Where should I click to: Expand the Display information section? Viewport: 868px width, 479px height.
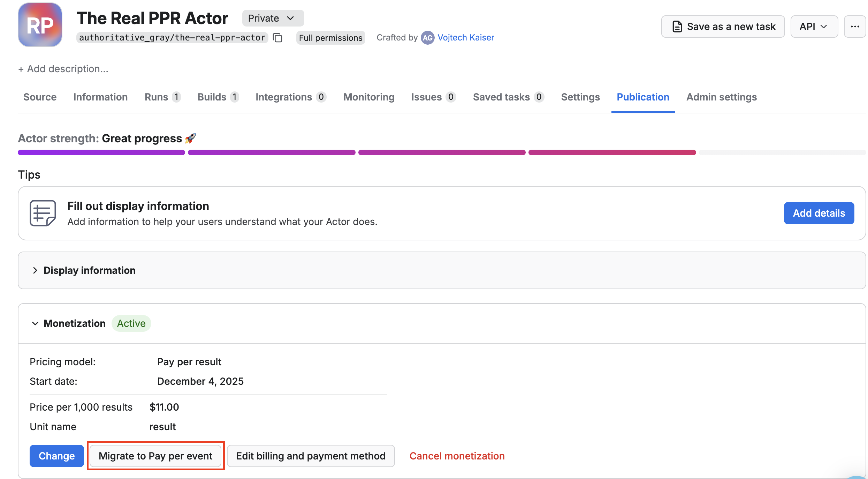pos(35,270)
